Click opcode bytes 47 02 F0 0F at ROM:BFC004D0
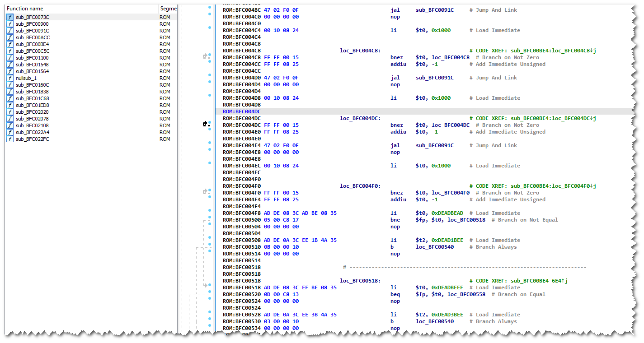644x343 pixels. click(281, 78)
